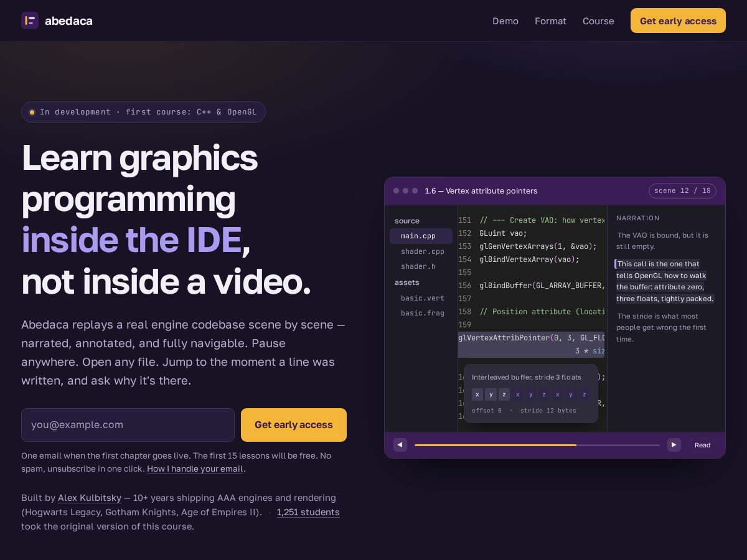
Task: Select main.cpp in the file tree
Action: point(421,236)
